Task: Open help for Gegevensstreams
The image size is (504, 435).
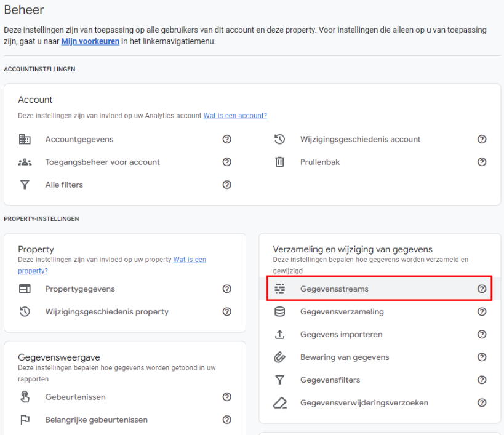Action: [482, 289]
